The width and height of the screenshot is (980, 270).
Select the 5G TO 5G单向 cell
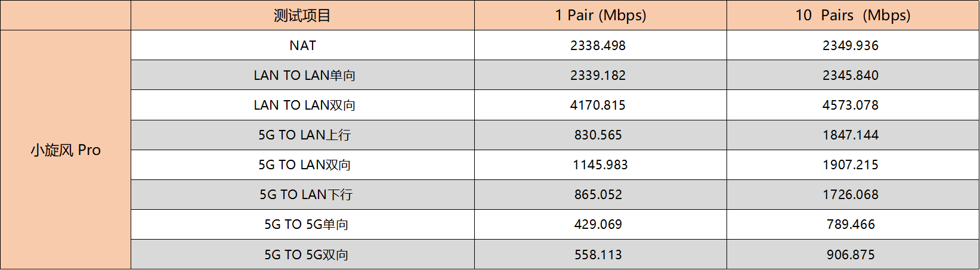pos(302,224)
